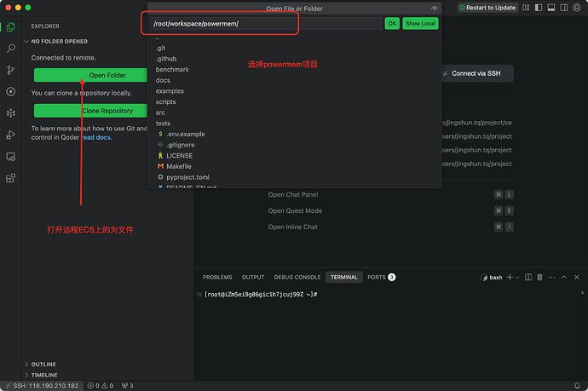The image size is (588, 391).
Task: Collapse the No Folder Opened section
Action: tap(60, 41)
